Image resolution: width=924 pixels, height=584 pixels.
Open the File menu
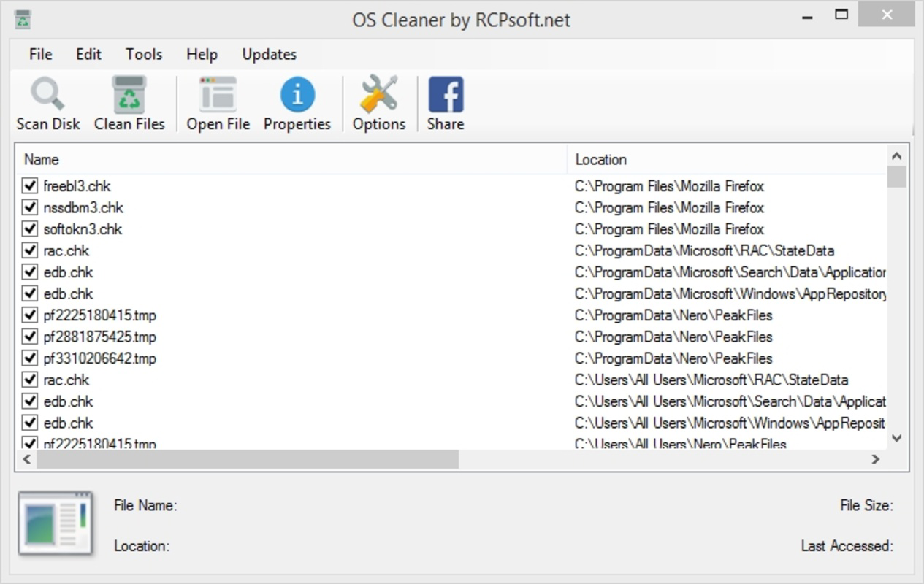[41, 54]
